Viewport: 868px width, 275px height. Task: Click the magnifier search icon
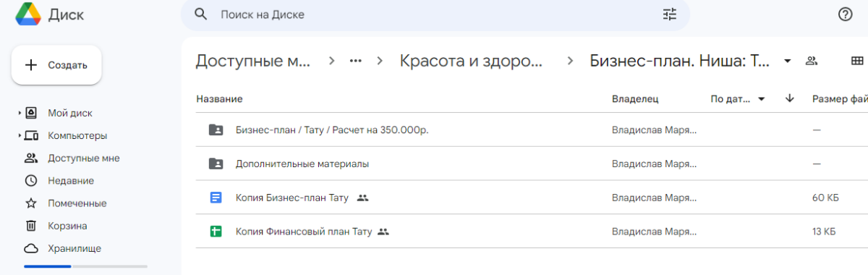pyautogui.click(x=202, y=14)
